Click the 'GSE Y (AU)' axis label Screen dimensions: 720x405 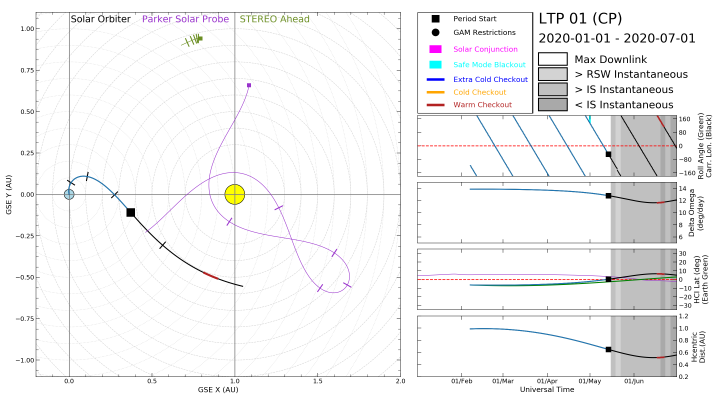click(9, 194)
